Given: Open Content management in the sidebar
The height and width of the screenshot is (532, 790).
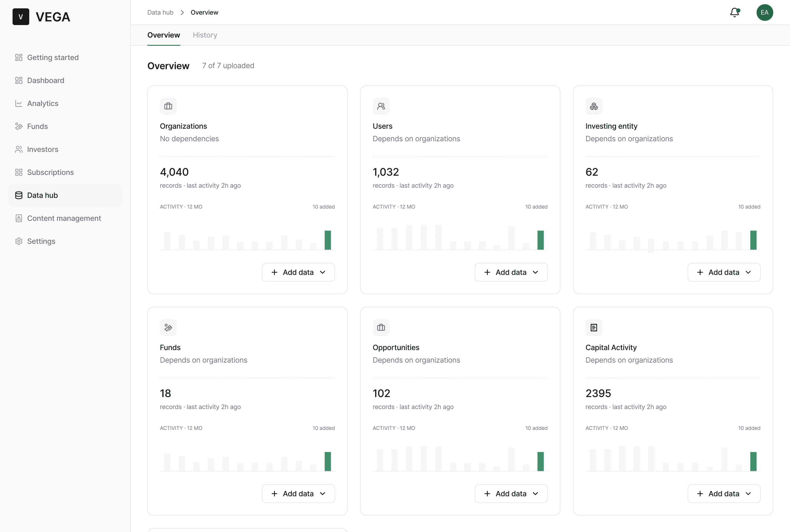Looking at the screenshot, I should click(65, 218).
